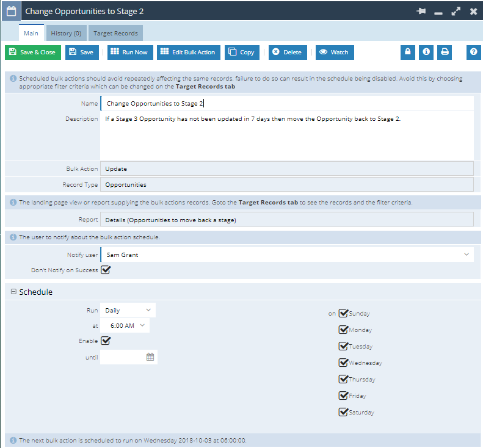This screenshot has height=448, width=483.
Task: Click into the Name input field
Action: click(287, 104)
